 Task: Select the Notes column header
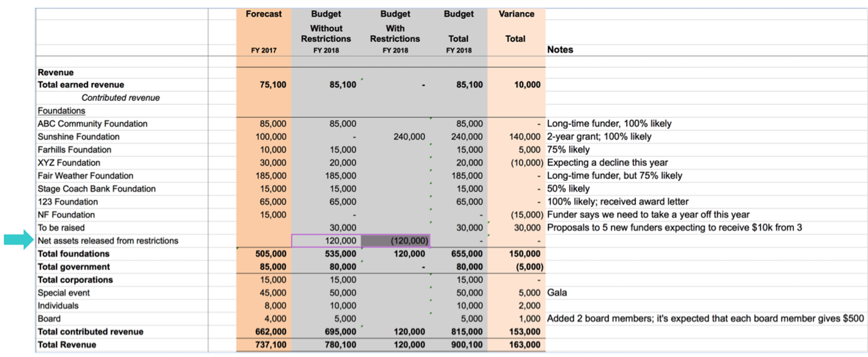click(560, 50)
